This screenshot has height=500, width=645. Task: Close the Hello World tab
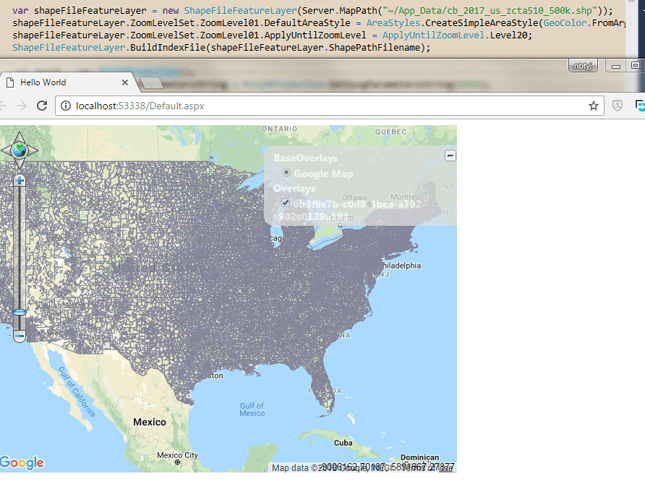point(125,83)
